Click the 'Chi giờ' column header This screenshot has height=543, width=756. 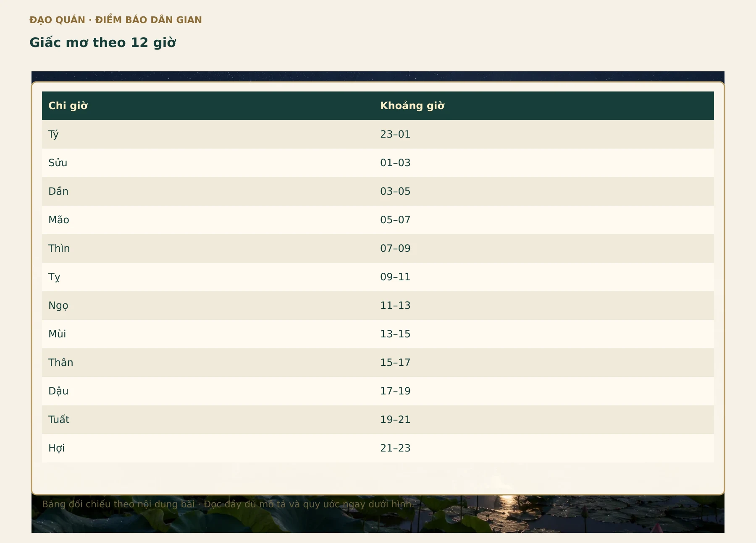[x=208, y=106]
